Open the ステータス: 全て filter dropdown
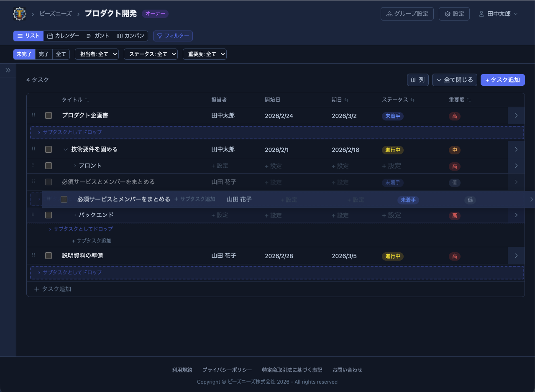Screen dimensions: 535x392 [151, 54]
